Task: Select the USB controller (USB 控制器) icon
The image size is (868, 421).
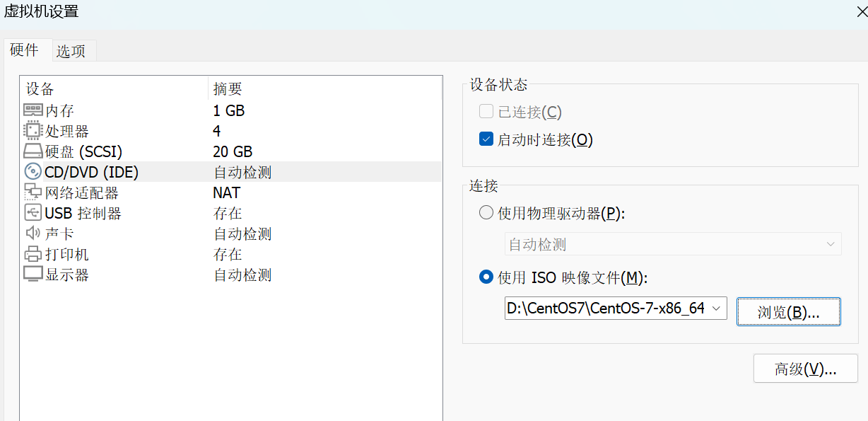Action: [x=33, y=213]
